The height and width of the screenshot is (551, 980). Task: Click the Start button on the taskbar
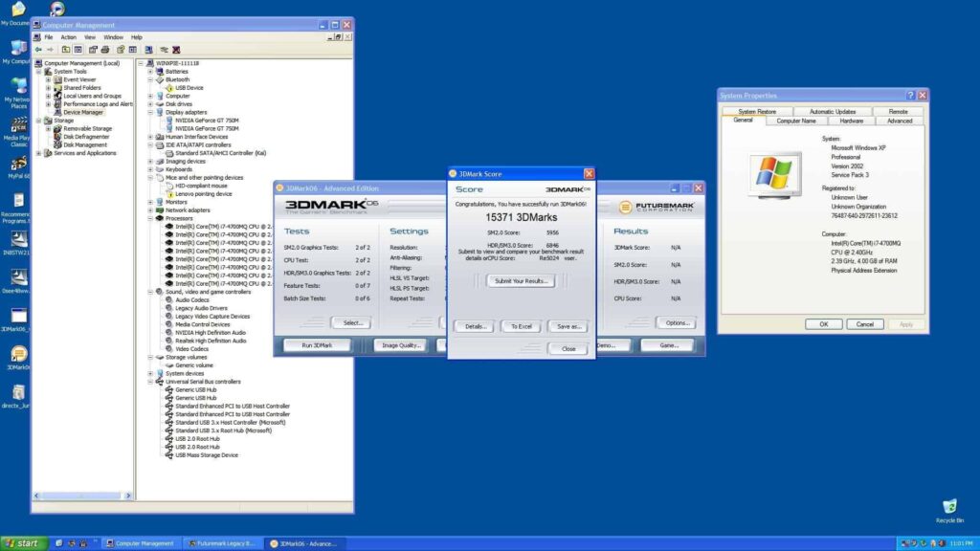(24, 543)
